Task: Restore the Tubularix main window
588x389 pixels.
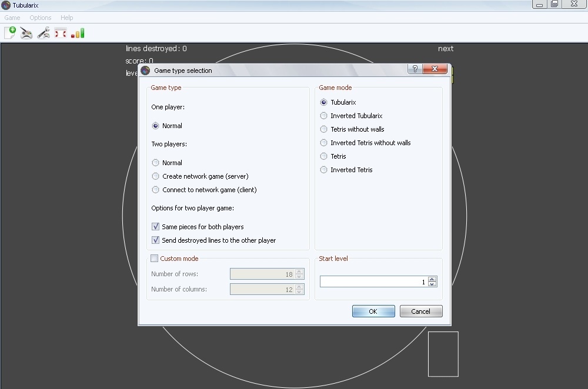Action: tap(554, 4)
